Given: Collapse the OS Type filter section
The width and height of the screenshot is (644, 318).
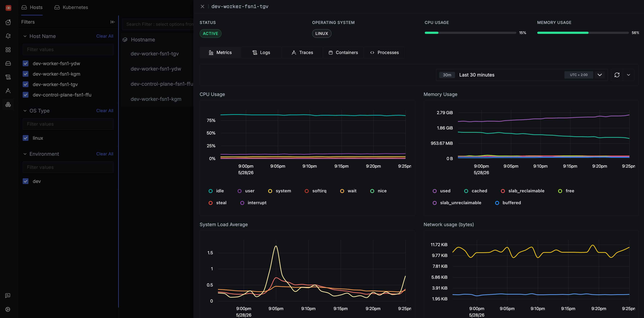Looking at the screenshot, I should tap(25, 111).
